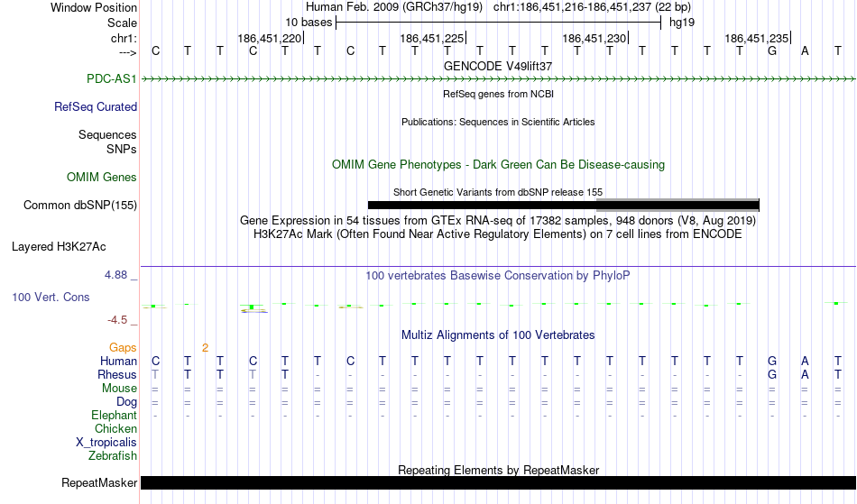Select the Dog species label
The image size is (857, 504).
tap(127, 402)
